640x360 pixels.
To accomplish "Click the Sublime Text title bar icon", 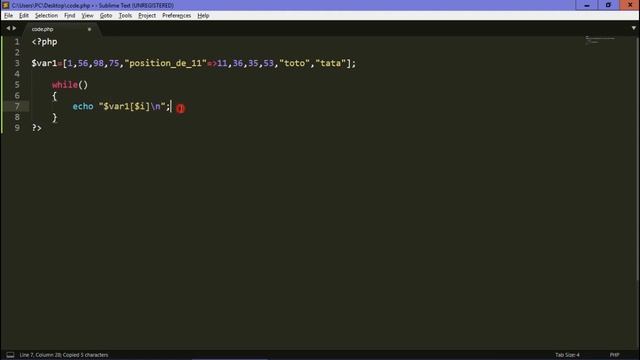I will click(x=6, y=5).
